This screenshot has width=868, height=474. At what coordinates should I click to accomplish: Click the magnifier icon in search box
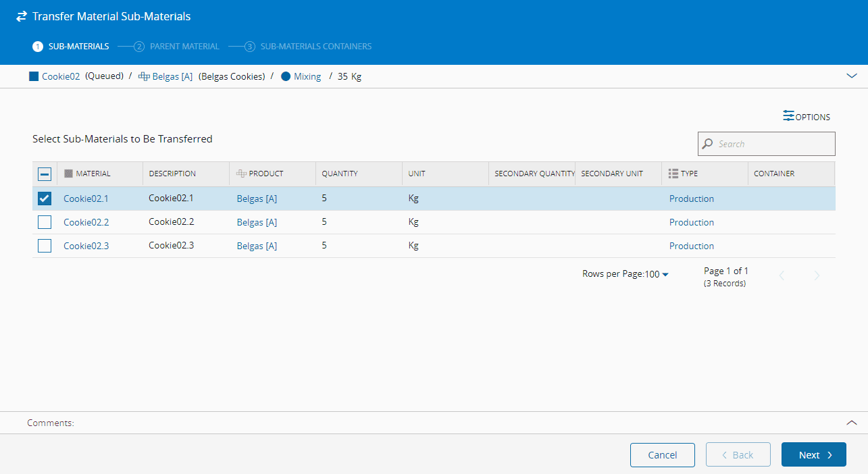coord(708,144)
